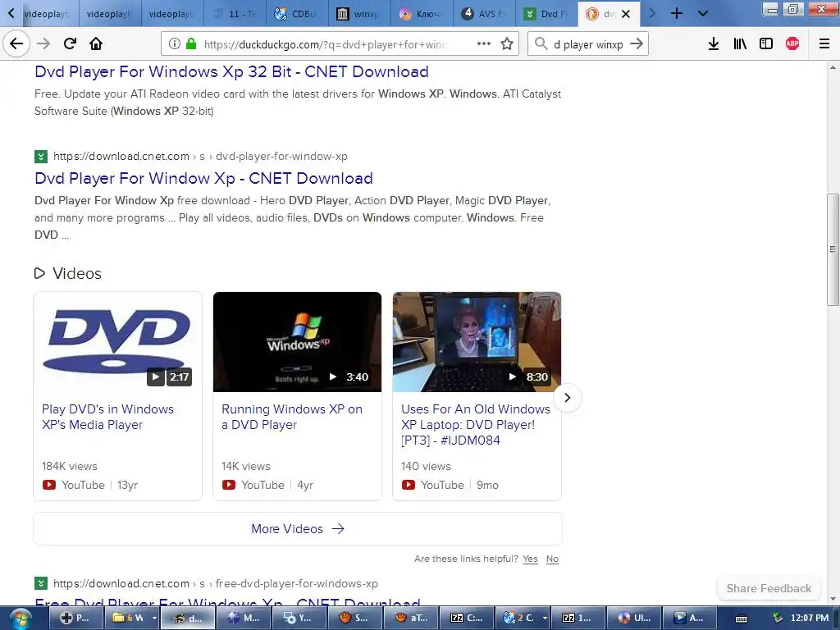
Task: Switch to the '11 - Te' tab
Action: [235, 14]
